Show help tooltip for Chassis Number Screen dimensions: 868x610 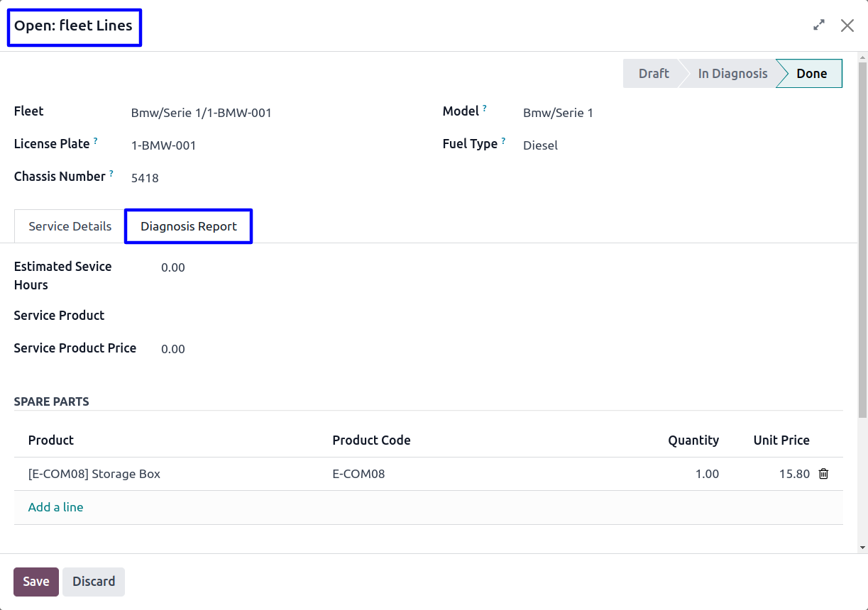pos(111,174)
